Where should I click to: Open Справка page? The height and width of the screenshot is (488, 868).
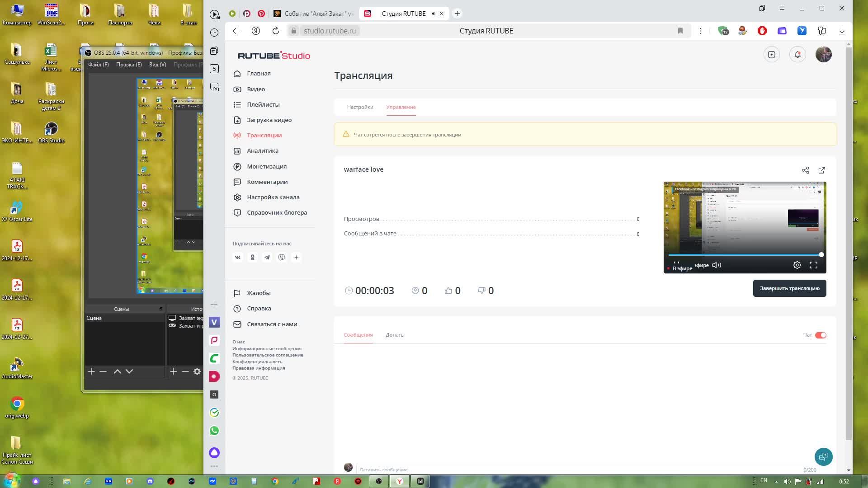tap(259, 309)
